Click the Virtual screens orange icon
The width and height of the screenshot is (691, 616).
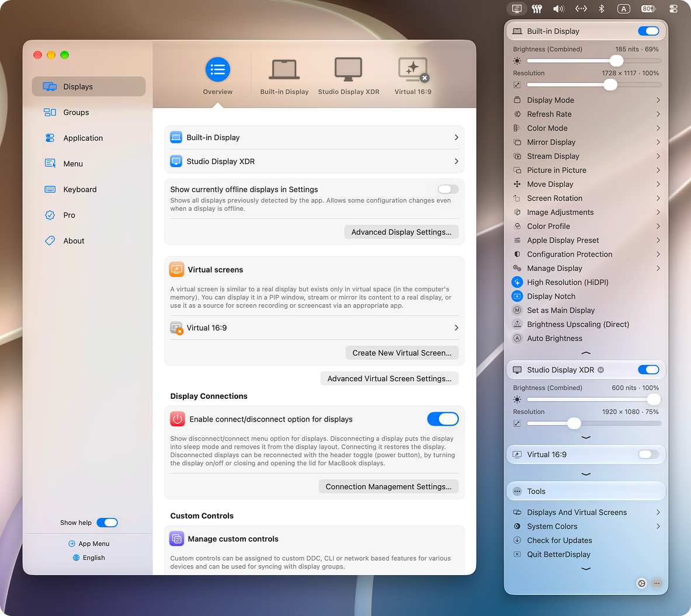pos(177,269)
